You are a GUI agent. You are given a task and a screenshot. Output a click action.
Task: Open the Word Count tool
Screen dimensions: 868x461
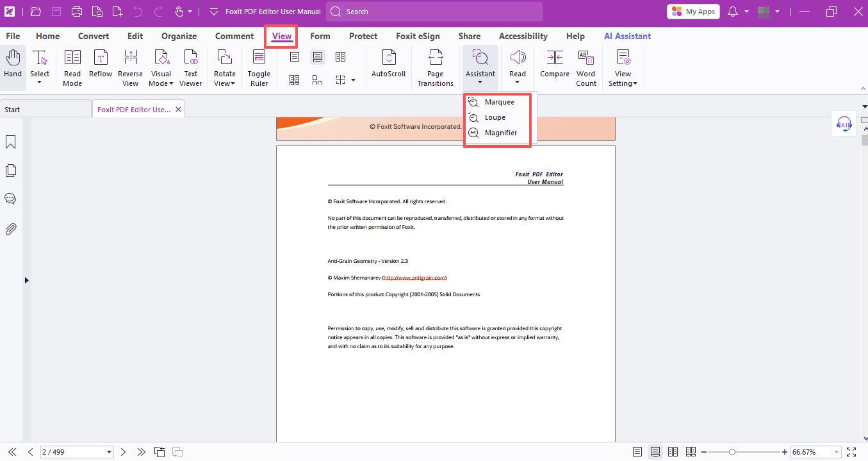[586, 68]
